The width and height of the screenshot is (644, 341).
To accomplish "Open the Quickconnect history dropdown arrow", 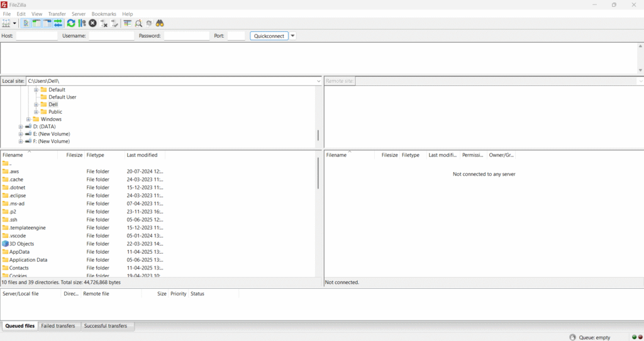I will (x=293, y=36).
